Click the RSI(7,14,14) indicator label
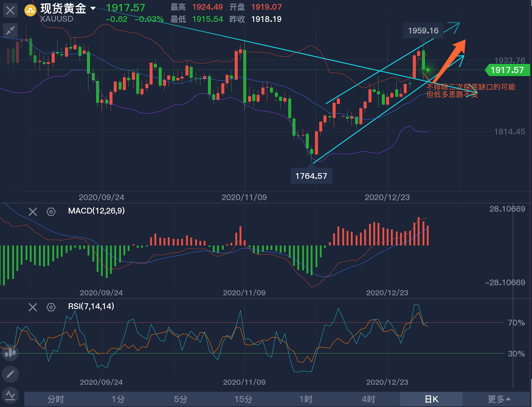This screenshot has width=532, height=407. (91, 306)
